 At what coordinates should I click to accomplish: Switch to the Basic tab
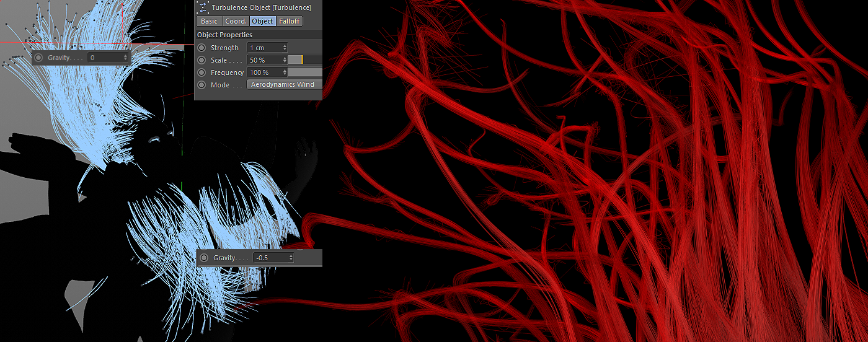(209, 21)
